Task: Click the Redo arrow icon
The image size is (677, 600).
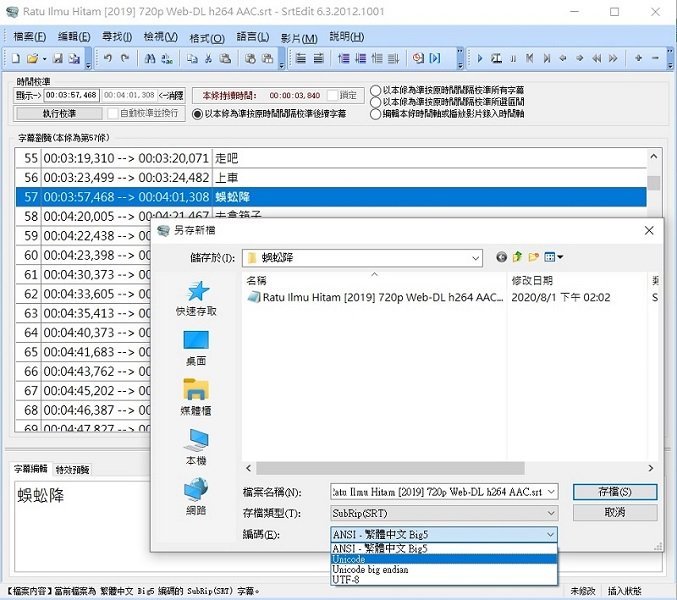Action: coord(125,58)
